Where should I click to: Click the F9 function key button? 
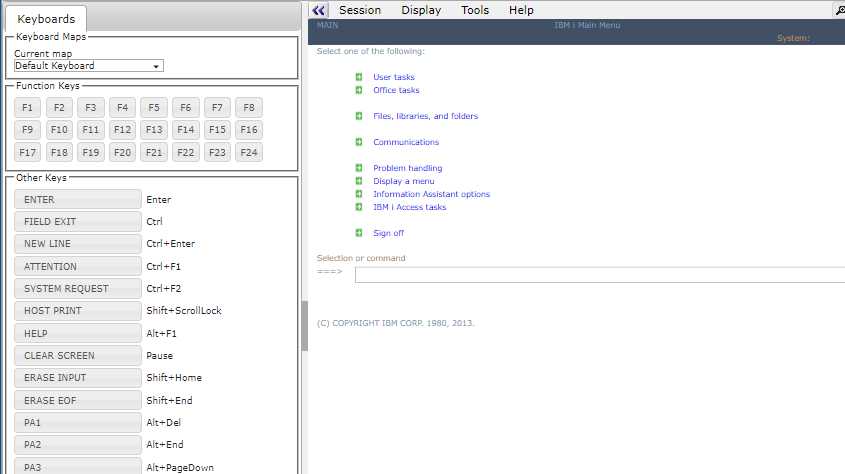(27, 130)
